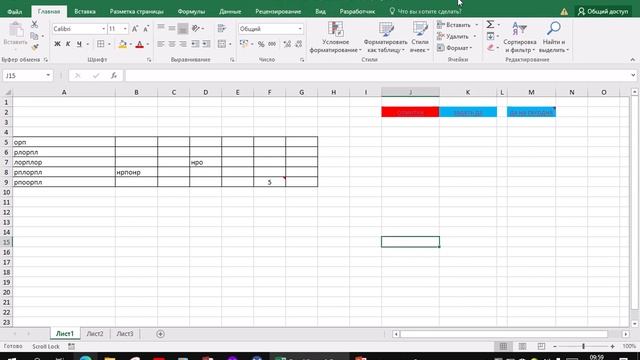640x360 pixels.
Task: Open the font size 11 dropdown
Action: coord(125,29)
